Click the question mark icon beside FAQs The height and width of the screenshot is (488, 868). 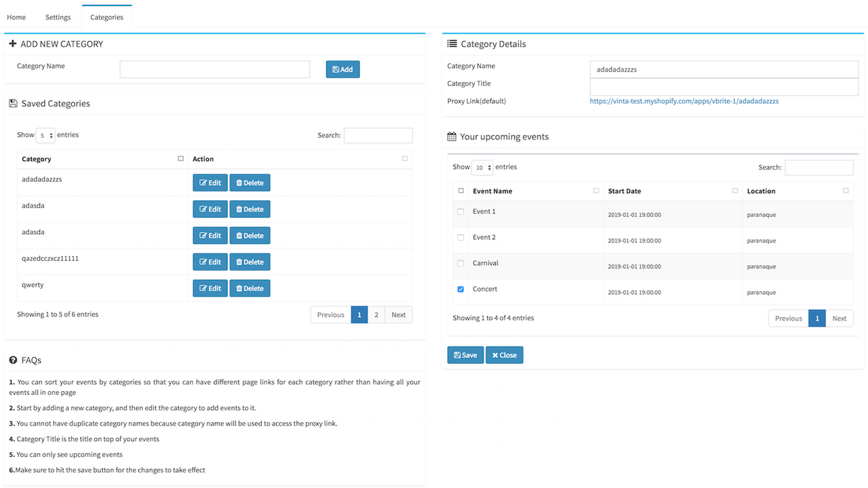click(13, 360)
